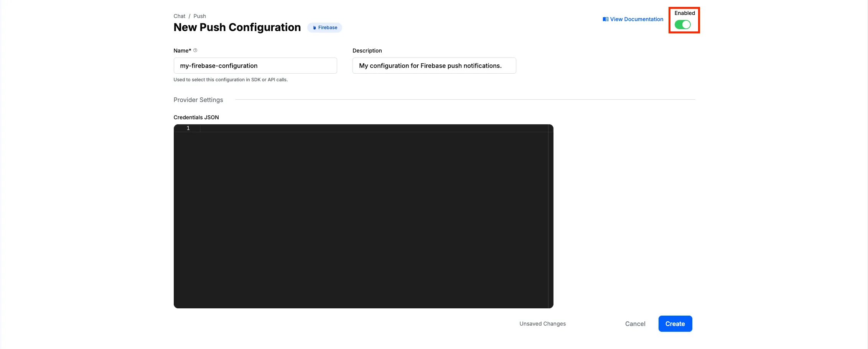Click the Provider Settings section heading

198,100
